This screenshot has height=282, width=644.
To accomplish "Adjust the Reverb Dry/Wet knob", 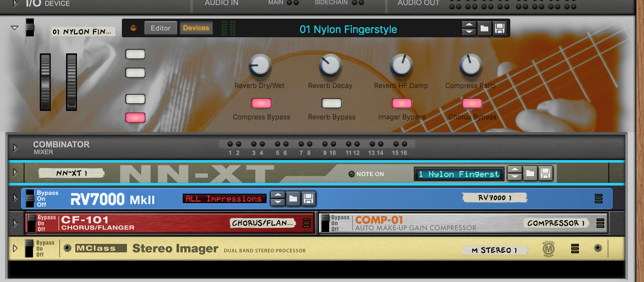I will click(x=259, y=66).
